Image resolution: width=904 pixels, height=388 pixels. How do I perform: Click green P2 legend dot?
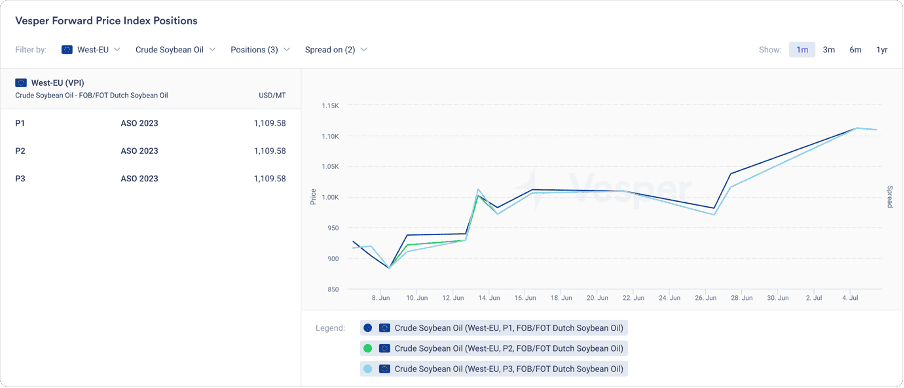[x=368, y=348]
